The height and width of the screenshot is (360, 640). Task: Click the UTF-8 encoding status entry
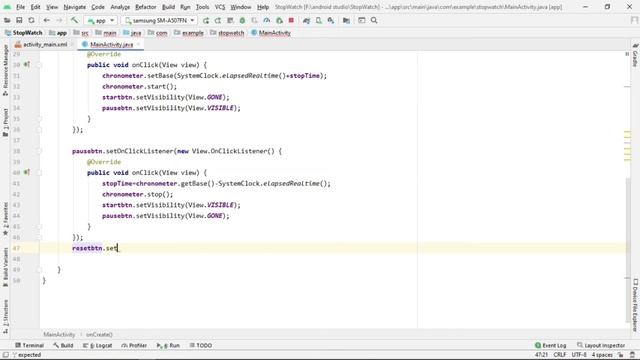579,355
